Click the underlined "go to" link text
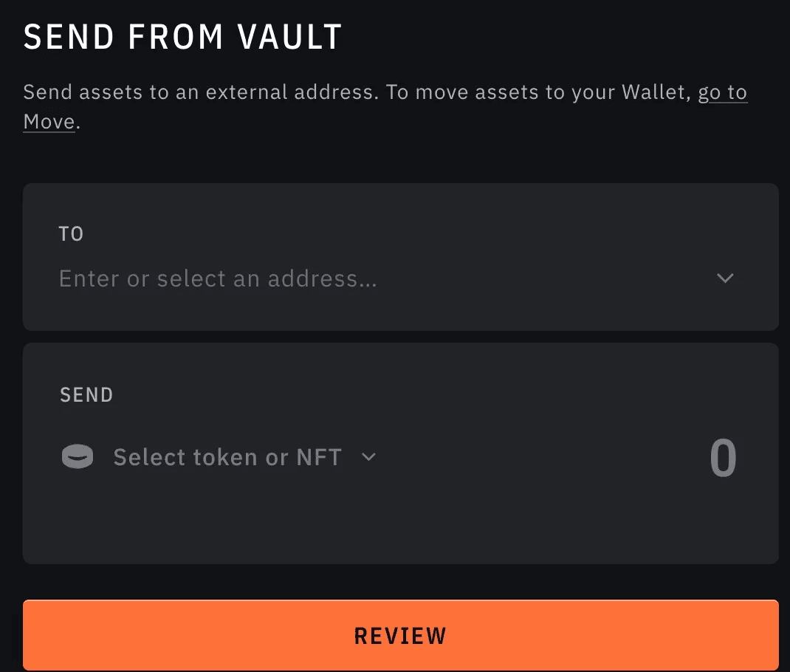The width and height of the screenshot is (790, 672). (x=722, y=92)
